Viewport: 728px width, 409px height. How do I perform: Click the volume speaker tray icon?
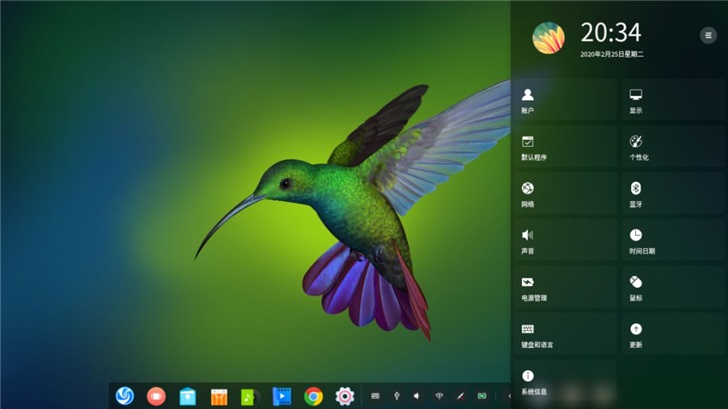point(417,396)
